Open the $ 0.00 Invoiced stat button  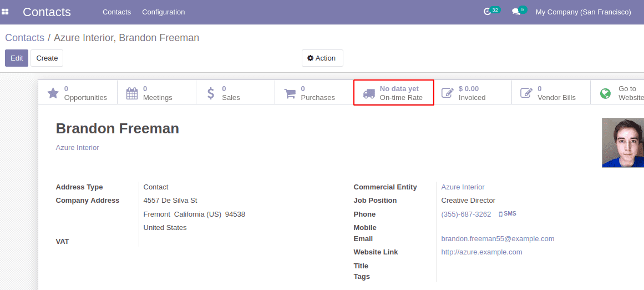472,92
